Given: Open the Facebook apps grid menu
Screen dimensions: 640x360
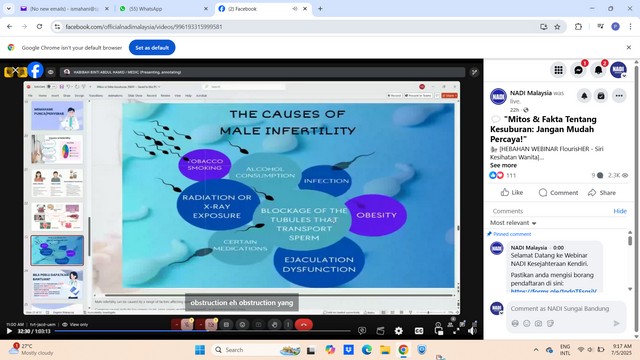Looking at the screenshot, I should tap(558, 70).
